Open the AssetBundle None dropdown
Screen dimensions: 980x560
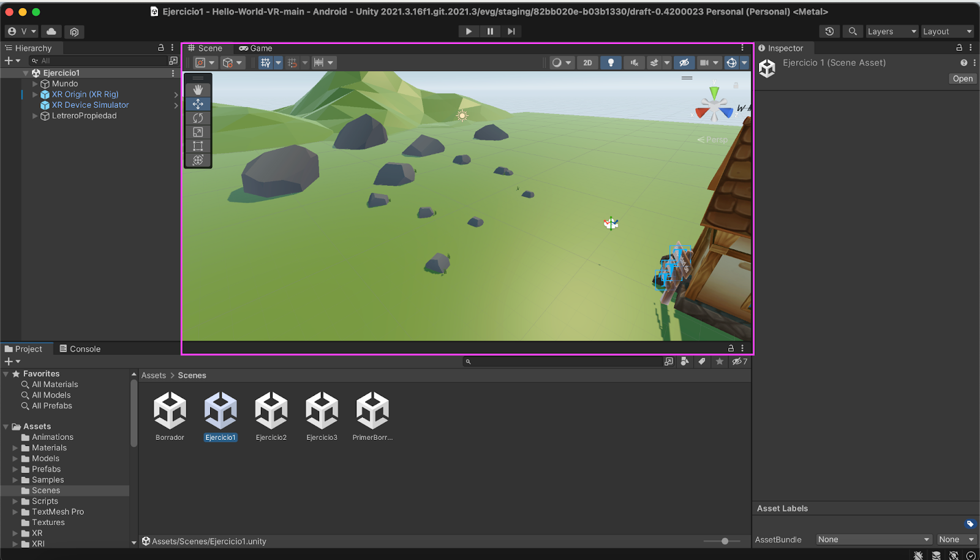(x=873, y=540)
